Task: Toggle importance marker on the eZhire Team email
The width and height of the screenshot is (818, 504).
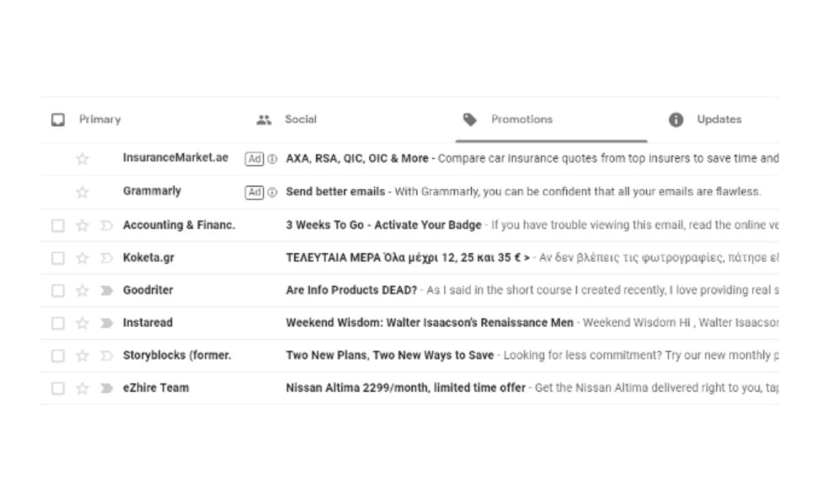Action: 106,388
